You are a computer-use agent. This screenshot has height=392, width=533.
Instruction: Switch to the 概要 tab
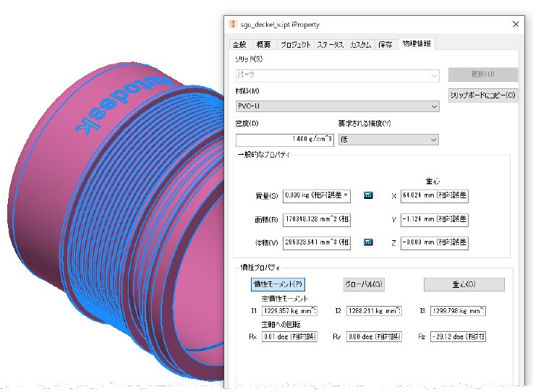point(263,45)
